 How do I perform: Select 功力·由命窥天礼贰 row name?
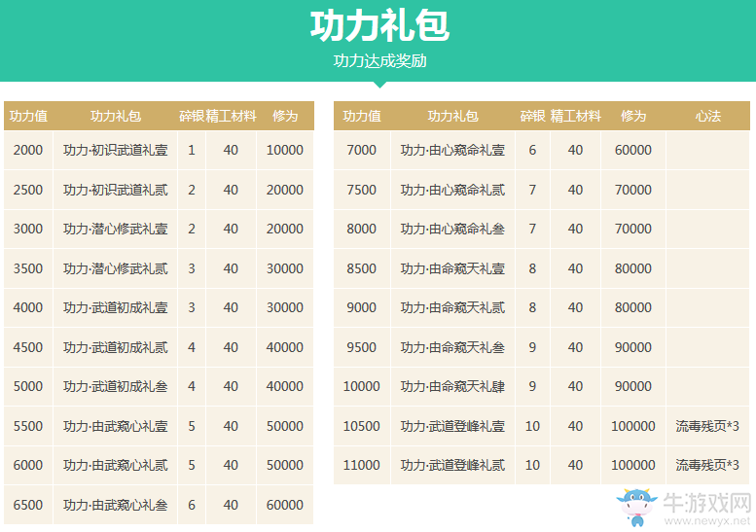tap(452, 307)
